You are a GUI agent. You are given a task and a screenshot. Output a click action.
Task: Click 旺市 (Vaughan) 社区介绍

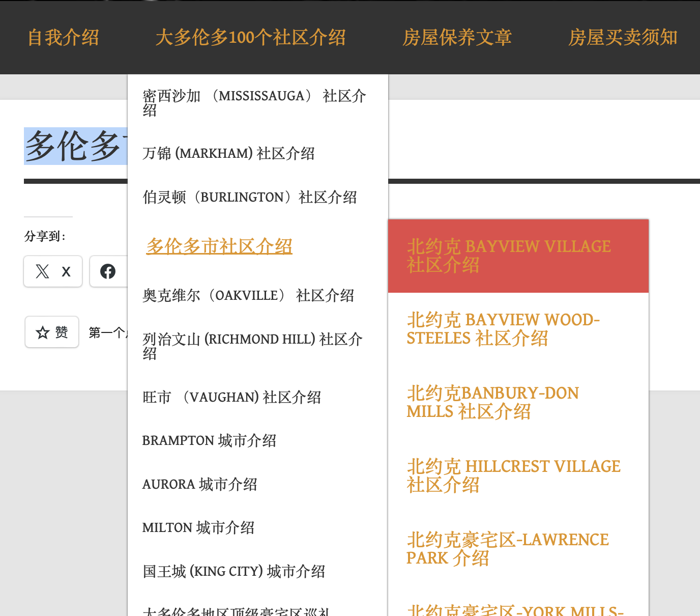point(231,397)
